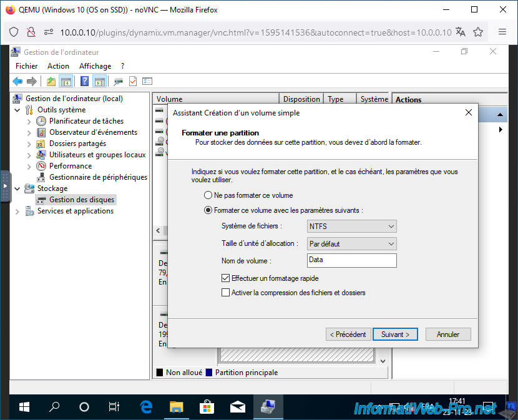Expand the Performance node
The image size is (518, 420).
pos(29,167)
